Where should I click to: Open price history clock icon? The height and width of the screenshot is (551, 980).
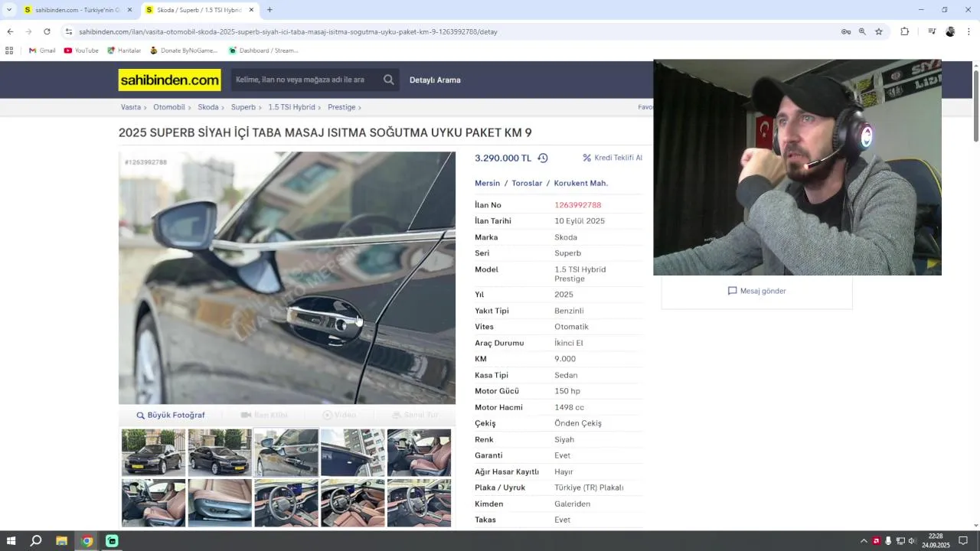(x=543, y=158)
